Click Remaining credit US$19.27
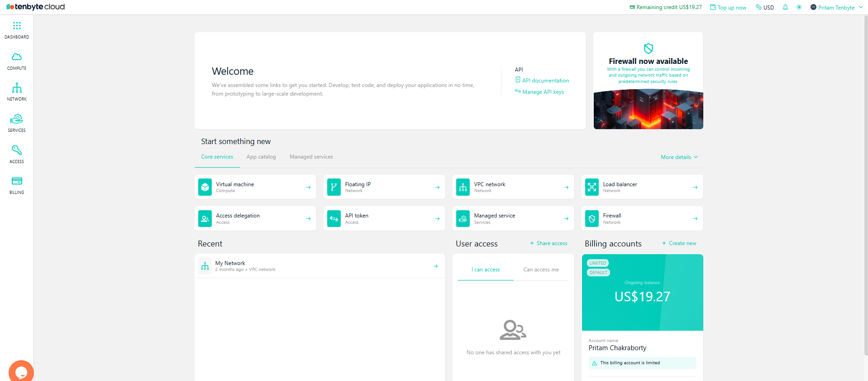 coord(666,7)
